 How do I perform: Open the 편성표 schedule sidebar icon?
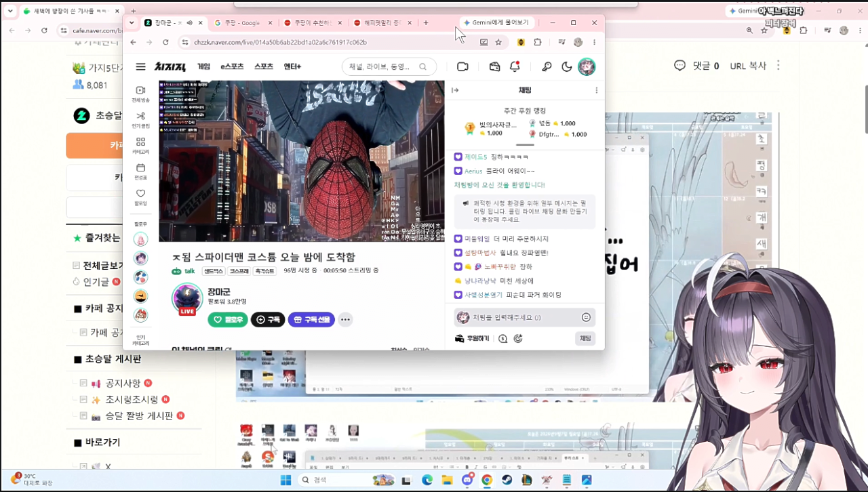[140, 171]
